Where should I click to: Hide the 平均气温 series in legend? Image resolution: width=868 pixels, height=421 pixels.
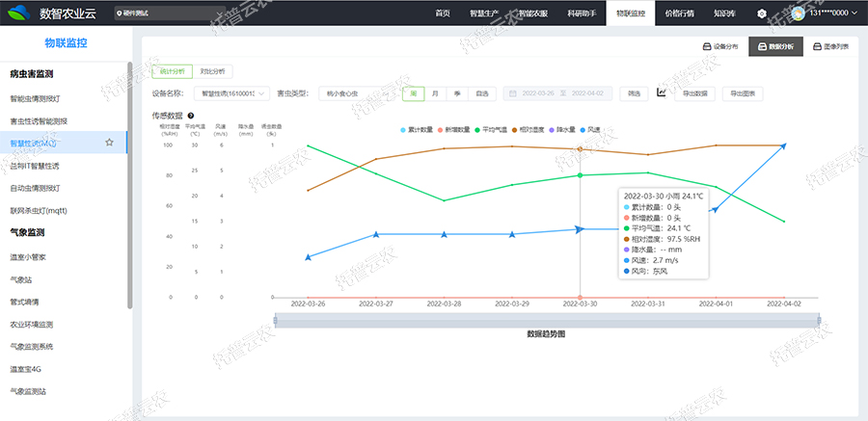497,129
